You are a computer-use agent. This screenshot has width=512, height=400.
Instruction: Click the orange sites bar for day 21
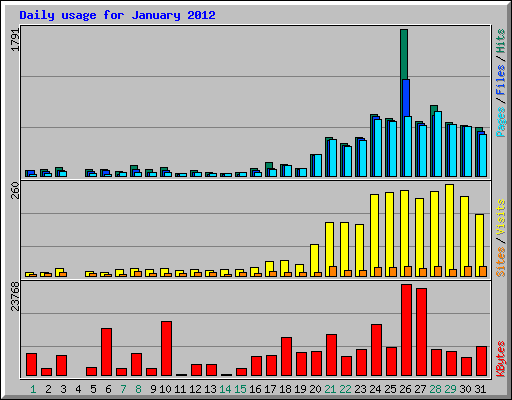pyautogui.click(x=333, y=272)
